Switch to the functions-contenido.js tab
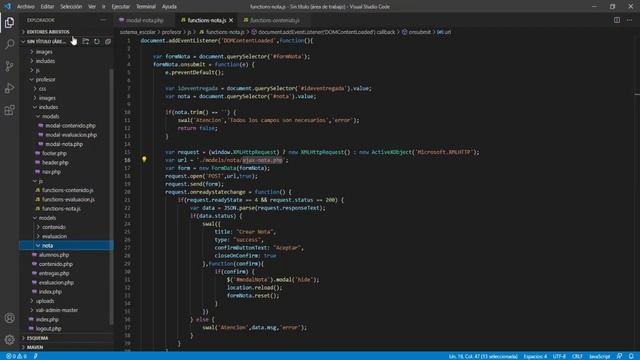This screenshot has height=360, width=640. (x=274, y=20)
